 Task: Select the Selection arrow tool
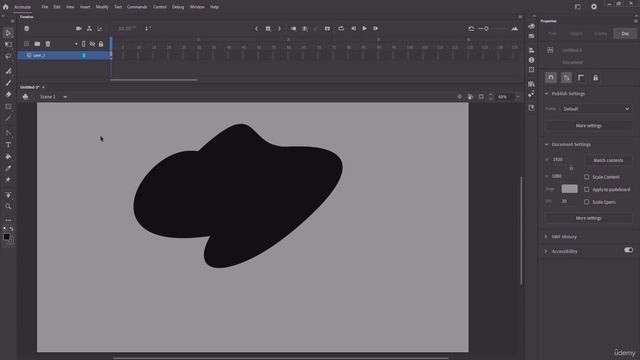pyautogui.click(x=8, y=33)
